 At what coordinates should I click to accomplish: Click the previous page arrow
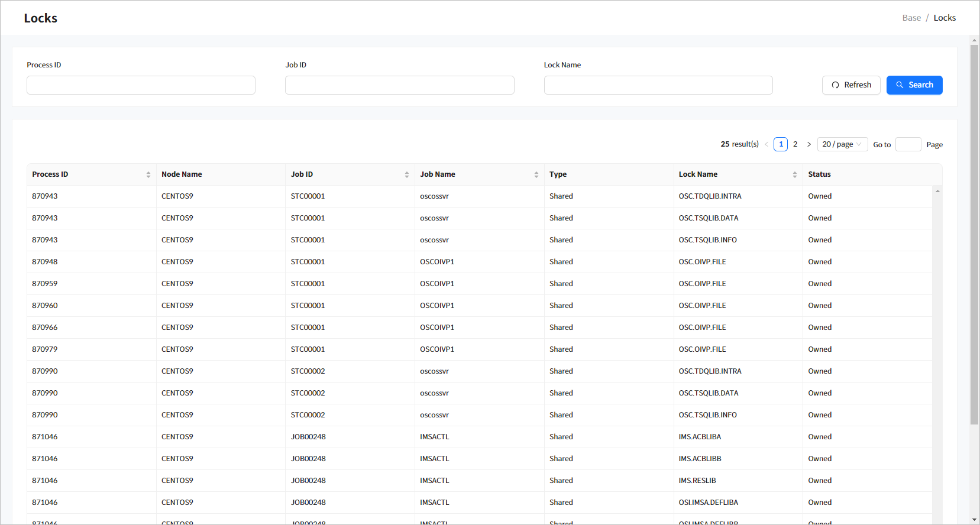[x=766, y=144]
